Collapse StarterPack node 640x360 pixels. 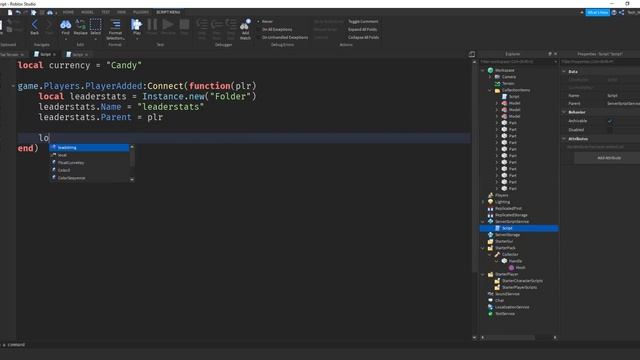tap(483, 248)
